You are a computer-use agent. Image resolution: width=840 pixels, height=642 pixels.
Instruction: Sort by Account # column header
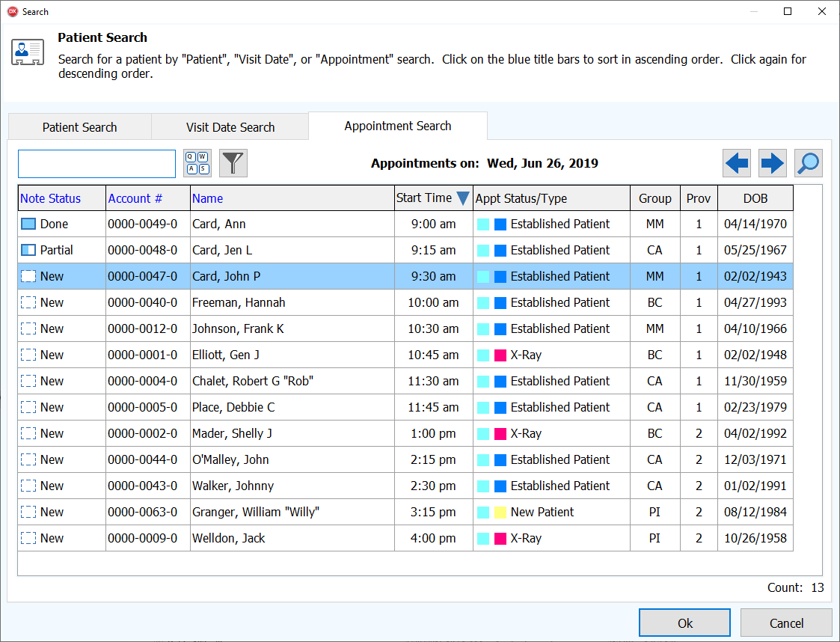(x=148, y=198)
